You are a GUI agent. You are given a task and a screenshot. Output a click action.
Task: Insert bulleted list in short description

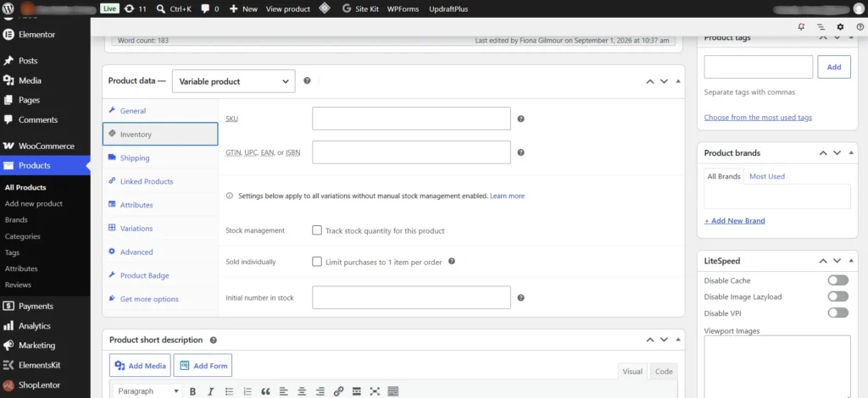coord(229,391)
